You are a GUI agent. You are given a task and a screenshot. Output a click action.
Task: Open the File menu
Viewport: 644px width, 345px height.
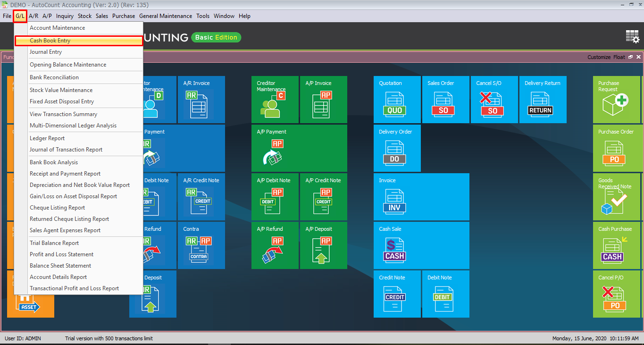tap(7, 16)
